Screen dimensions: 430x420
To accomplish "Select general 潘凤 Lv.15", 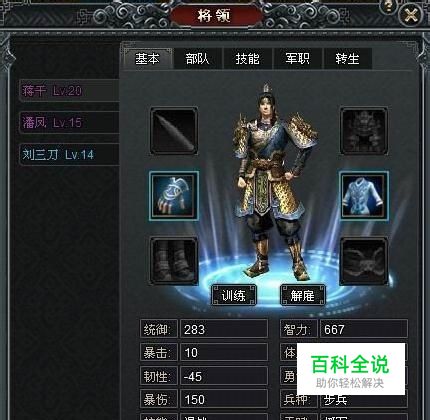I will tap(69, 123).
